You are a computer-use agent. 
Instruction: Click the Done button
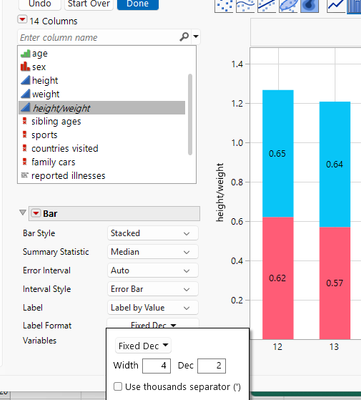click(x=138, y=4)
